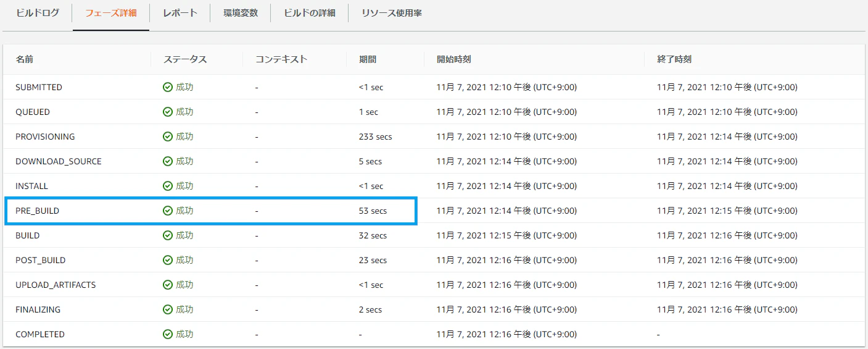Image resolution: width=868 pixels, height=349 pixels.
Task: Click success check icon in DOWNLOAD_SOURCE row
Action: (168, 161)
